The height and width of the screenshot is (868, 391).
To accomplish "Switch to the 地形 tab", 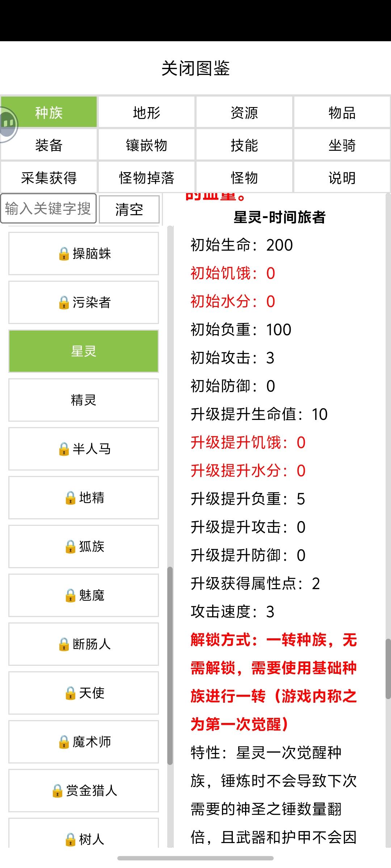I will tap(147, 112).
